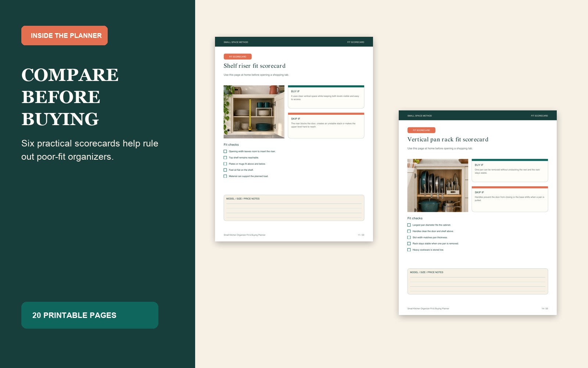Select the Fit Scorecard tag above Shelf riser title

click(x=237, y=57)
